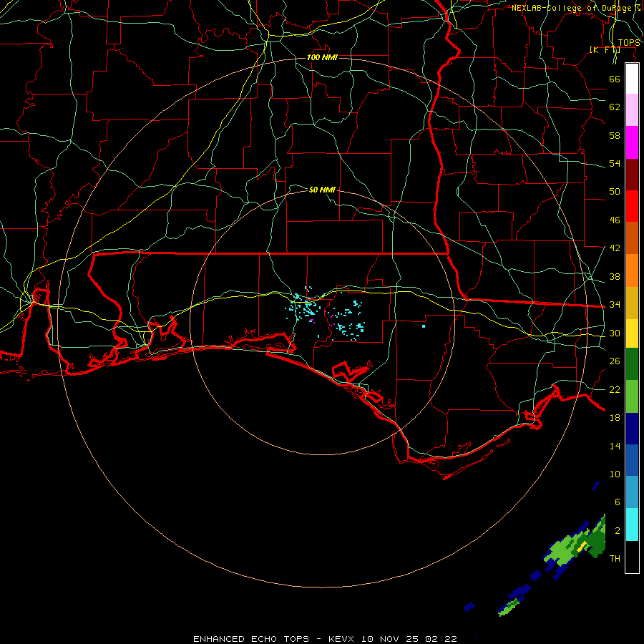Click the 14 legend value
The image size is (644, 644).
tap(615, 446)
